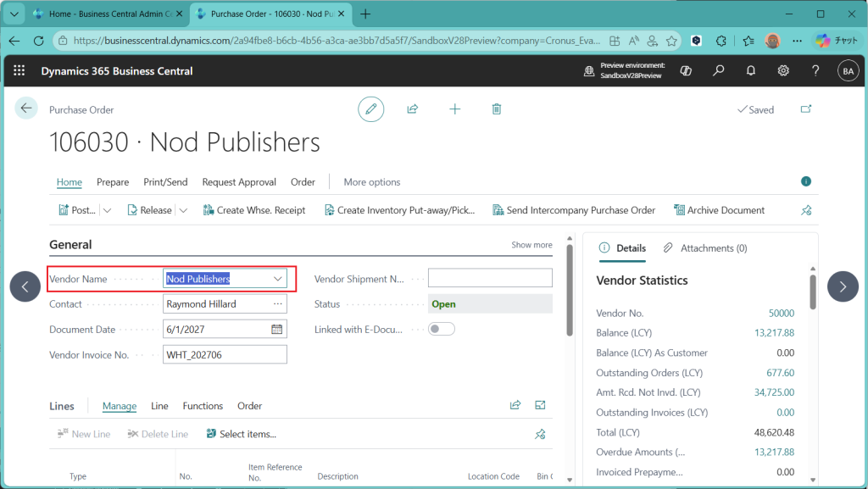The image size is (868, 489).
Task: Open the Prepare menu
Action: click(113, 182)
